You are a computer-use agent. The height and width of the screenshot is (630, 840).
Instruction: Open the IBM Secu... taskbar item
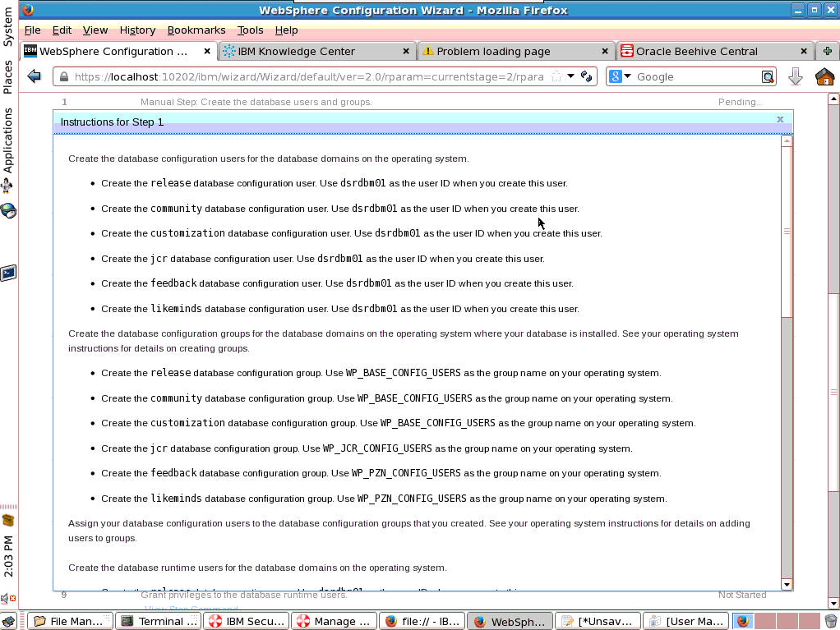pyautogui.click(x=246, y=621)
